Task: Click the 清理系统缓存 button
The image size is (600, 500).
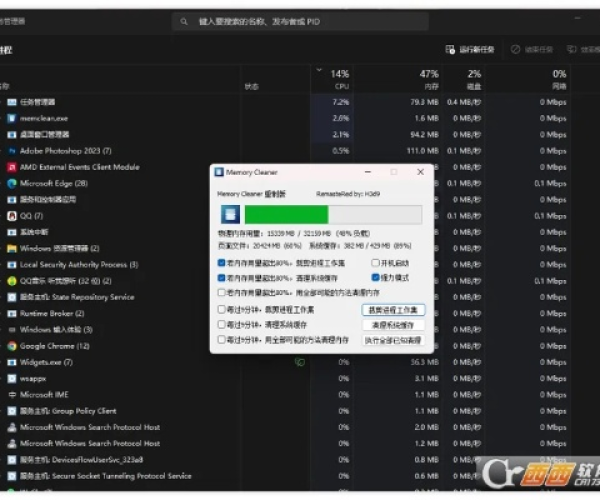Action: click(x=393, y=325)
